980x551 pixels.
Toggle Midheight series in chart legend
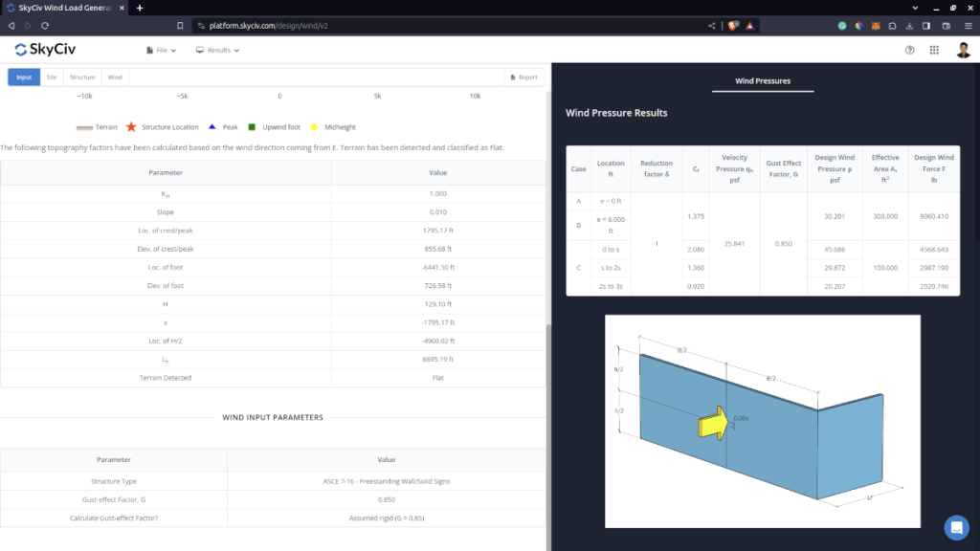[333, 126]
